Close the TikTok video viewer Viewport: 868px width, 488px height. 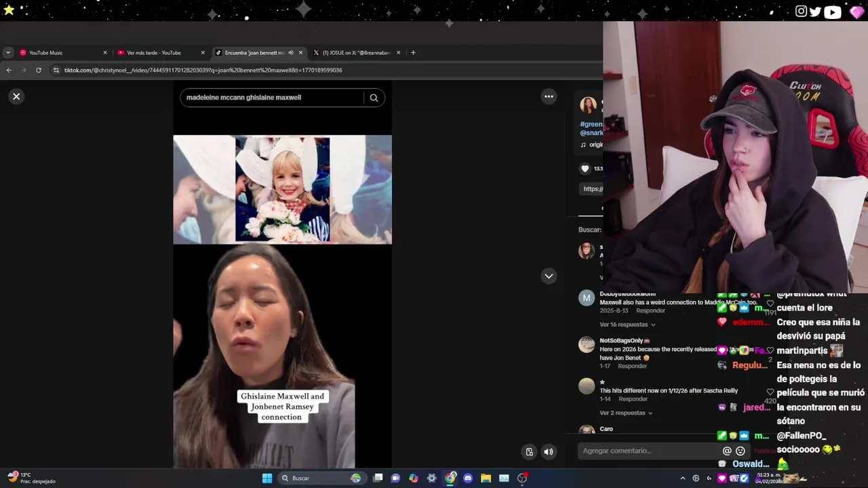tap(16, 96)
